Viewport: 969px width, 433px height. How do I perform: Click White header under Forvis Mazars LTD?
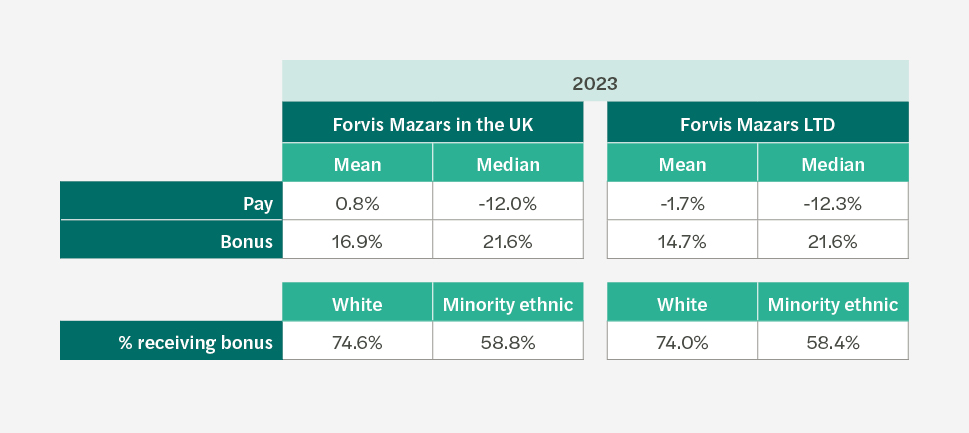(682, 304)
